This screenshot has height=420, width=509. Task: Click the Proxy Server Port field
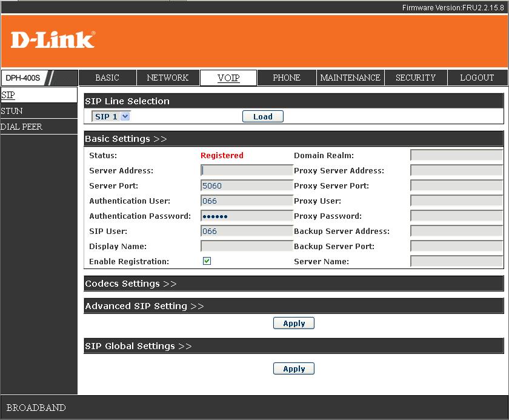457,185
